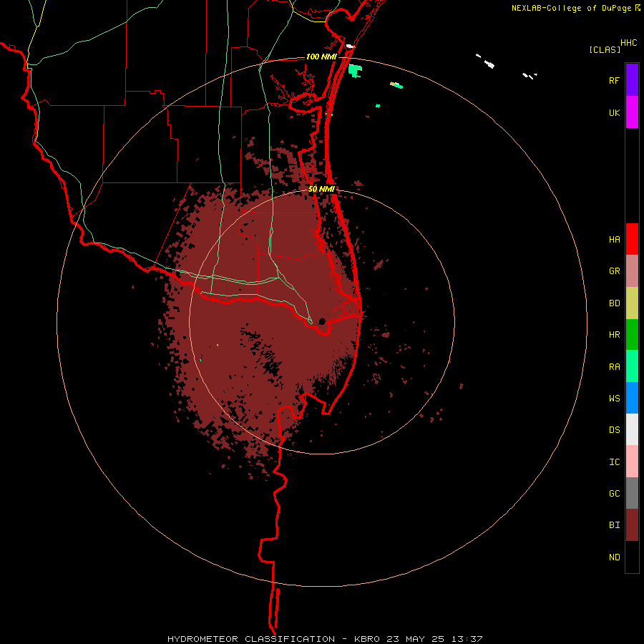This screenshot has width=644, height=644.
Task: Click the large green rain echo offshore
Action: point(355,71)
